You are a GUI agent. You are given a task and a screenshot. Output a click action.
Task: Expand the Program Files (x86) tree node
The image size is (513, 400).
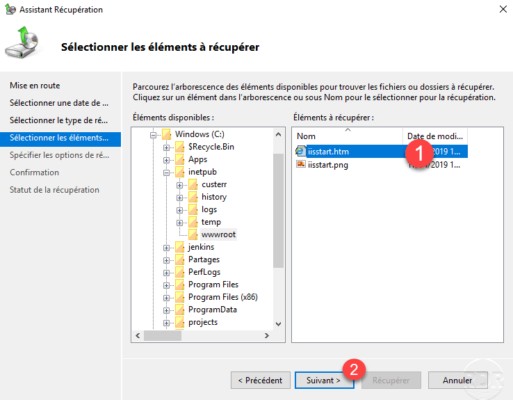(166, 298)
